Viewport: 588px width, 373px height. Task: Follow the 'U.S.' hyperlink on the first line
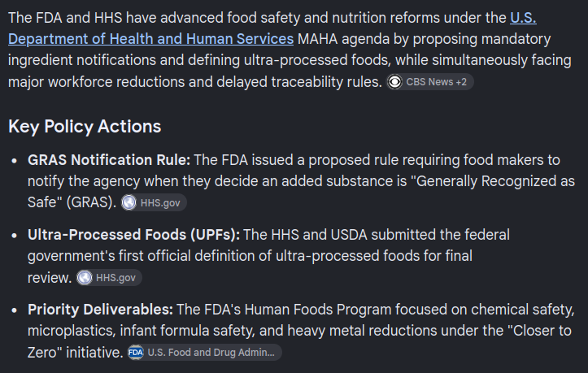pos(523,18)
